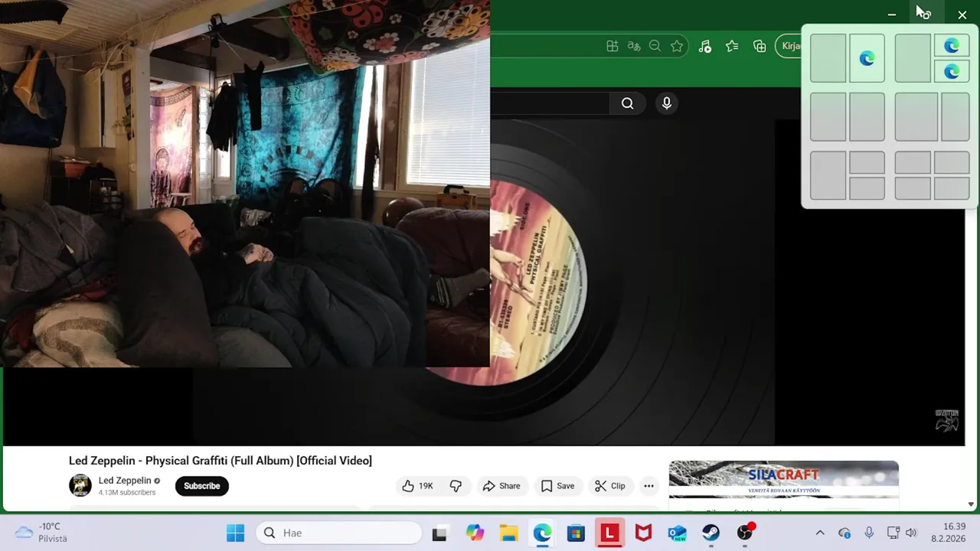Open the Led Zeppelin channel name link
The image size is (980, 551).
pos(125,481)
